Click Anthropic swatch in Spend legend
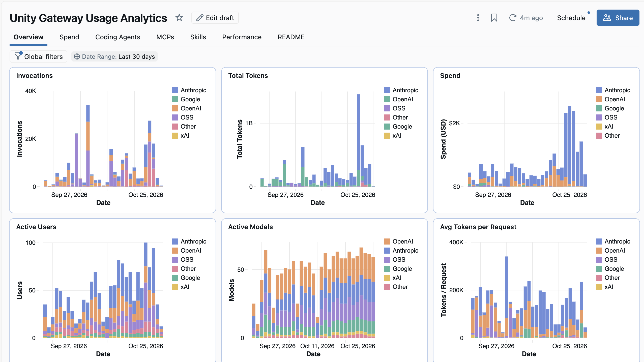 point(599,90)
